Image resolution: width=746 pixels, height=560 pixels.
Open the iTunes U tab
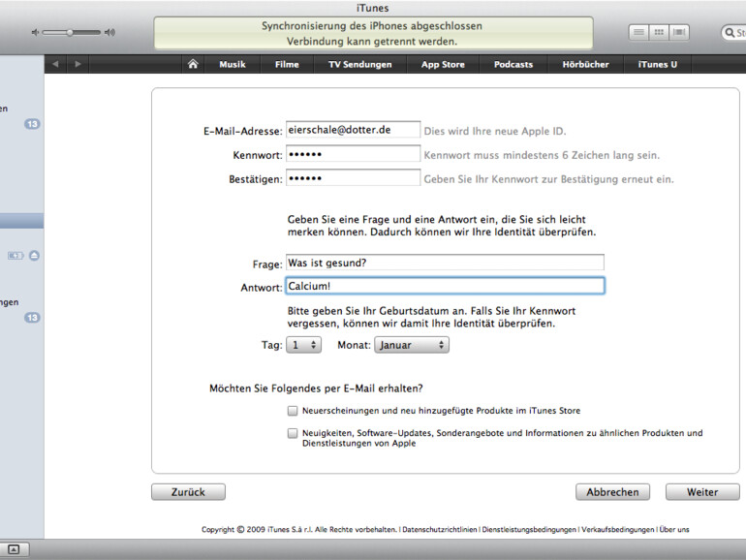pos(658,64)
